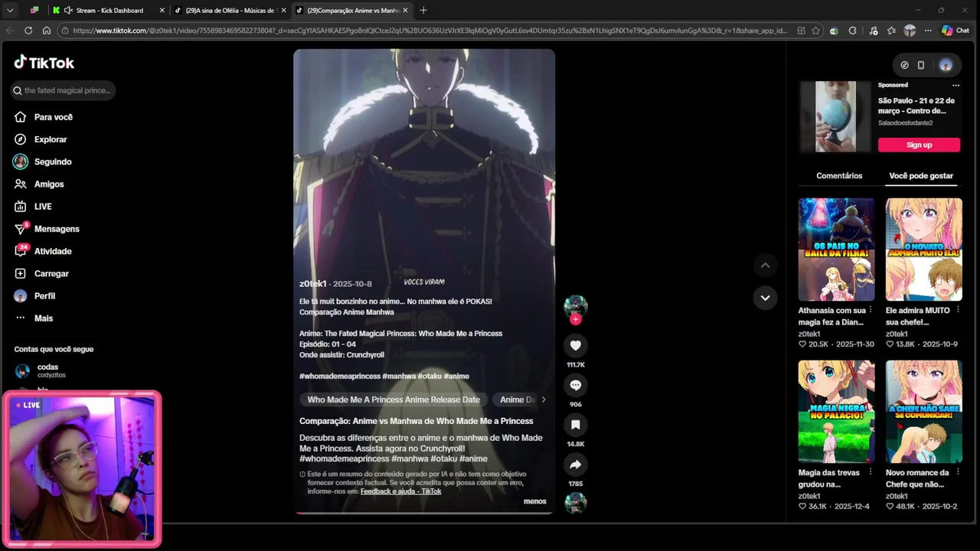Open followed account codas
The height and width of the screenshot is (551, 980).
pos(46,371)
